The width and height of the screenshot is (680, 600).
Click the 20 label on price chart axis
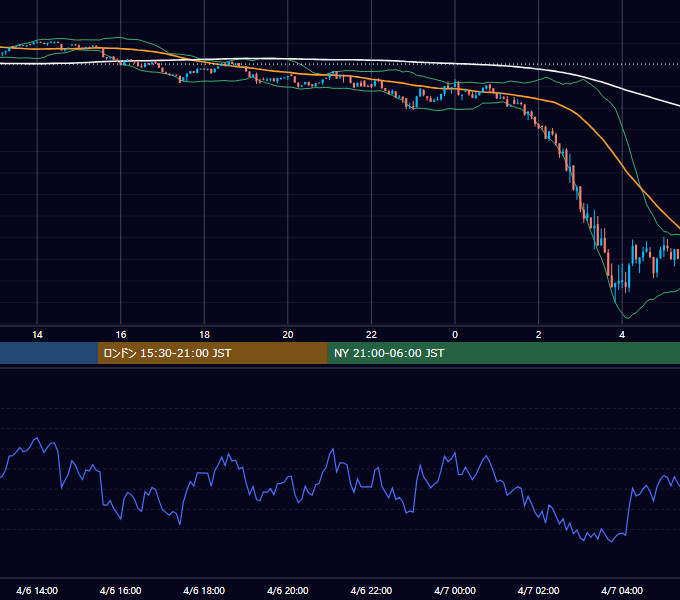point(288,335)
